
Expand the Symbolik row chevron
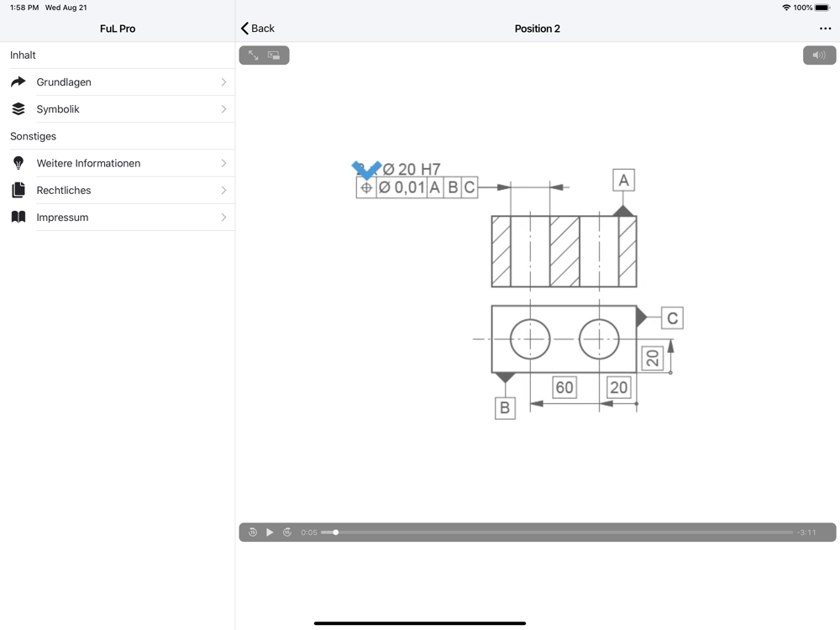[x=223, y=109]
